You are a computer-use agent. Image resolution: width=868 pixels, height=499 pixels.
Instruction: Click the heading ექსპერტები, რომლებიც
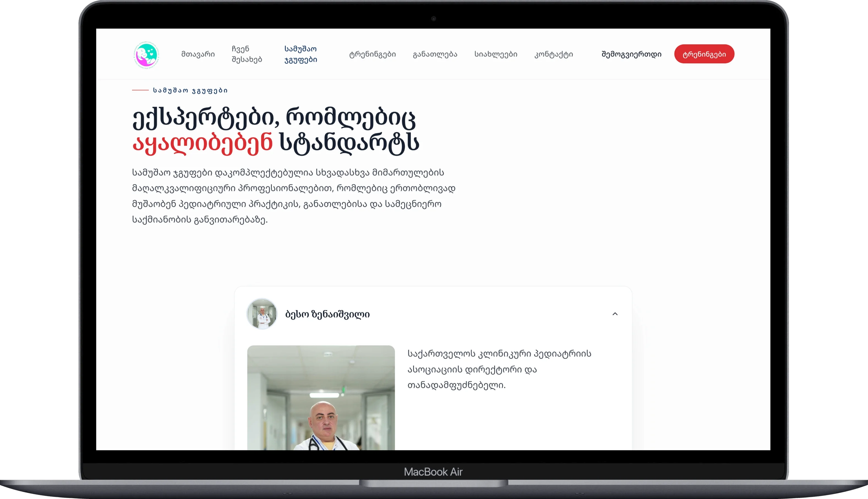(x=274, y=118)
